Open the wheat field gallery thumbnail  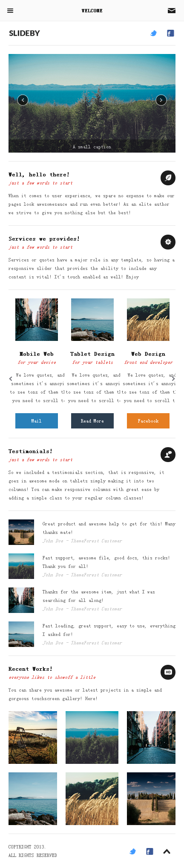point(92,799)
